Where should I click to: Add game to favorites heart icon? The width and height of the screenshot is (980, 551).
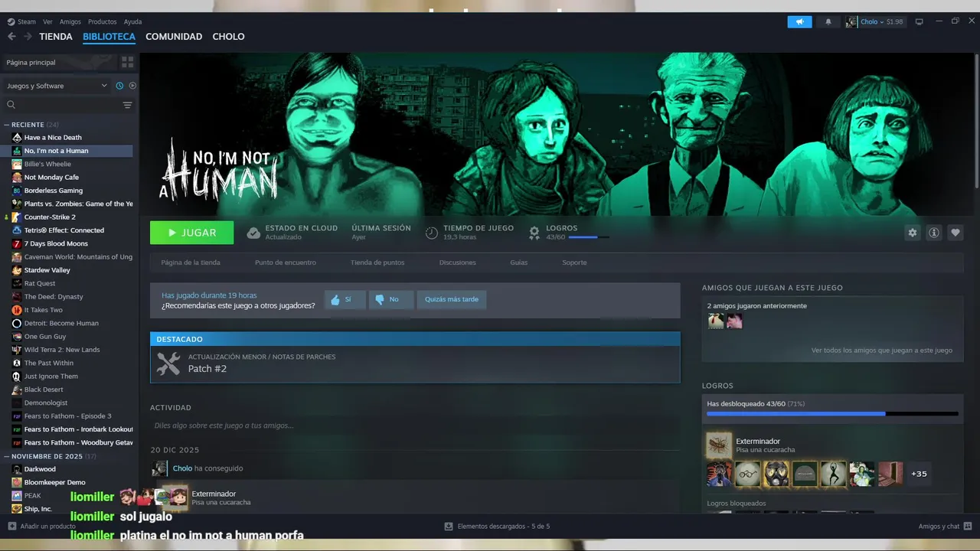click(955, 233)
